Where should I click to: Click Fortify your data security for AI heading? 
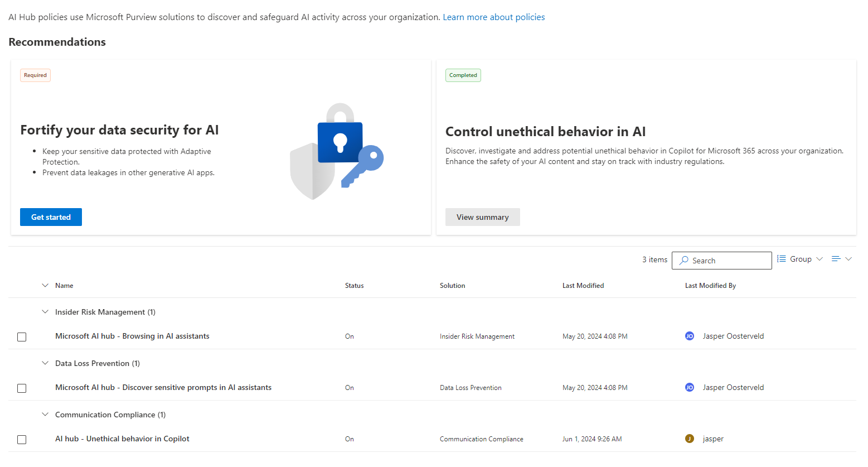[119, 130]
